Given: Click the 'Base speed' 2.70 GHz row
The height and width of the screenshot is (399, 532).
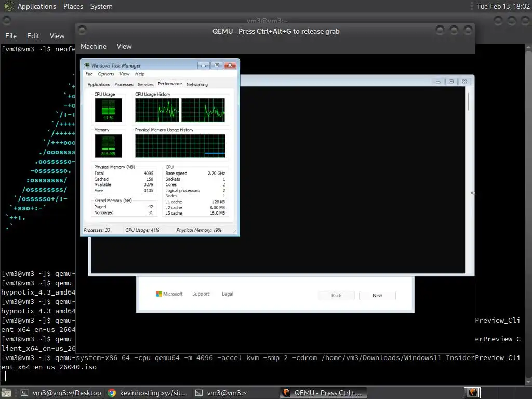Looking at the screenshot, I should point(195,174).
